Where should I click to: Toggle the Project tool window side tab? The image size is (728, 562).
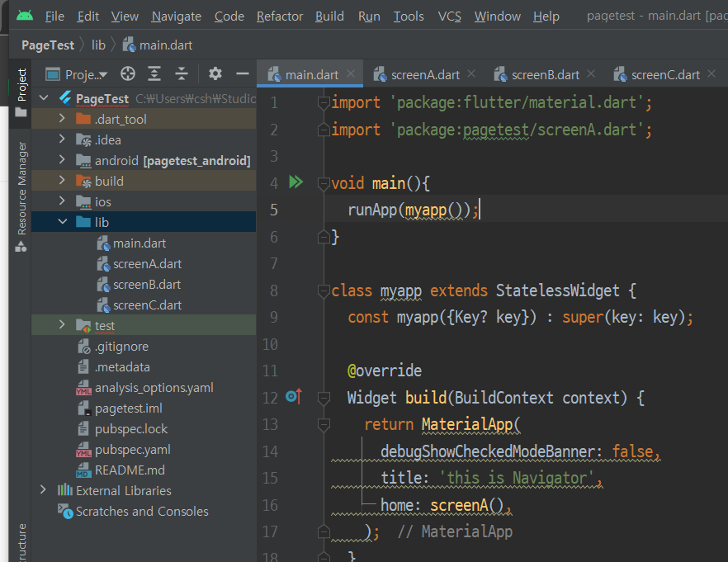[x=22, y=86]
